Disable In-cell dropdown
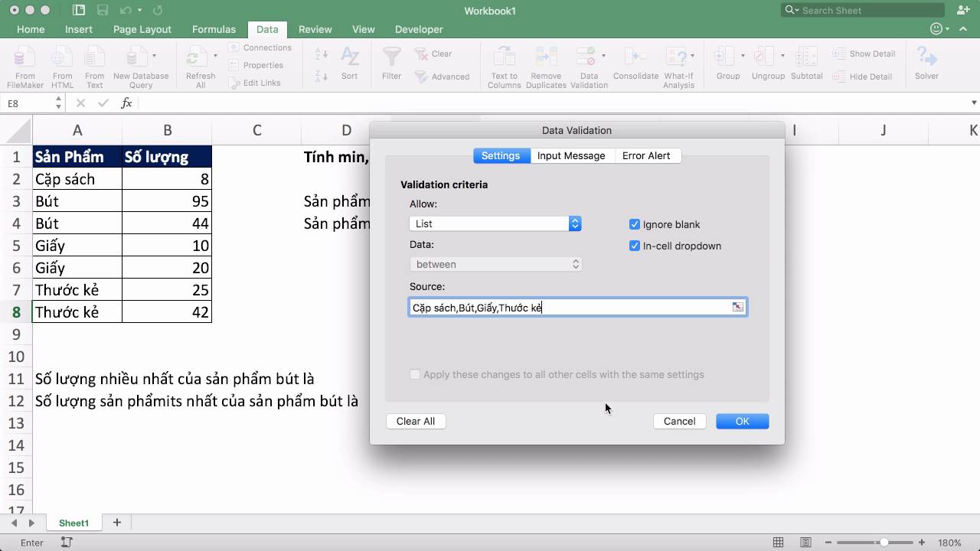Viewport: 980px width, 551px height. [x=635, y=246]
